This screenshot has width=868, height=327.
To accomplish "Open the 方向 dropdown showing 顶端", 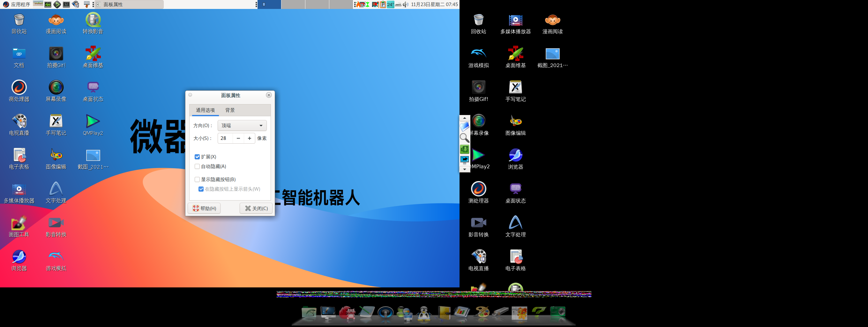I will (242, 125).
